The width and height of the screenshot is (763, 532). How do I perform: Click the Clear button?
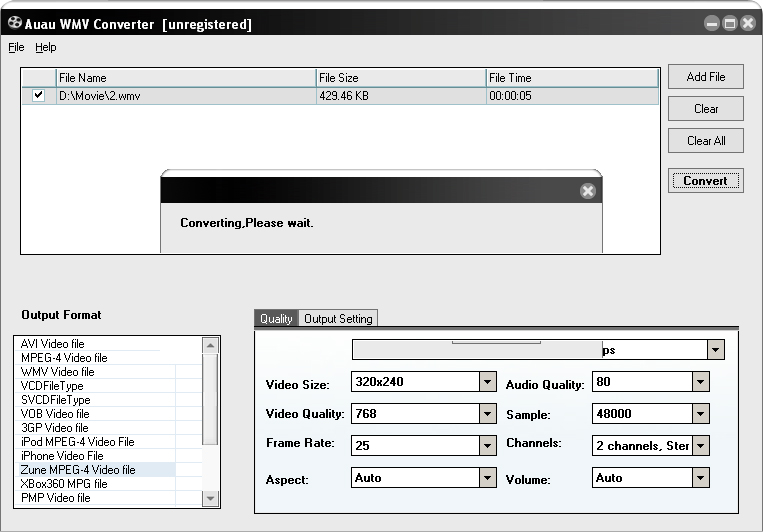tap(706, 109)
